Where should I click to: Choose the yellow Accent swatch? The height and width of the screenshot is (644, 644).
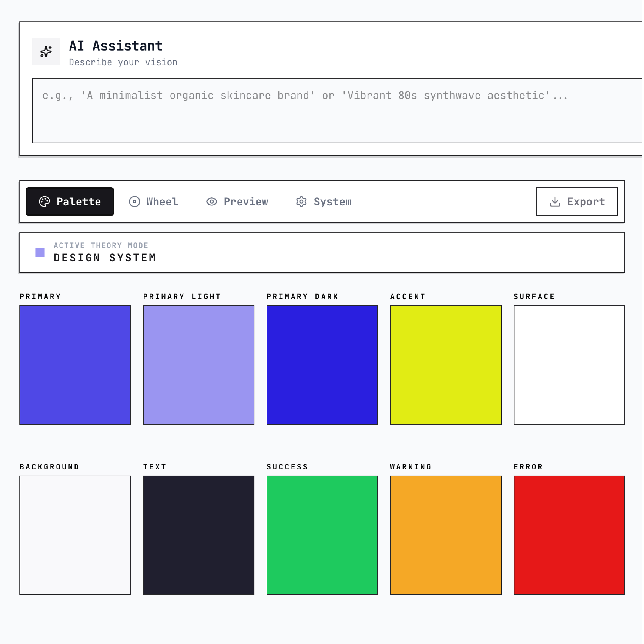pyautogui.click(x=446, y=365)
